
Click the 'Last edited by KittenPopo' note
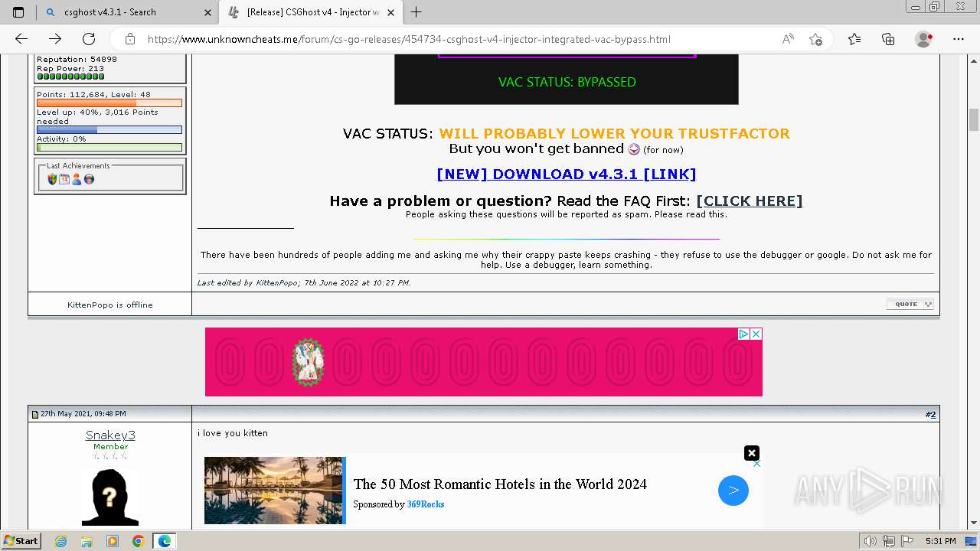click(304, 282)
